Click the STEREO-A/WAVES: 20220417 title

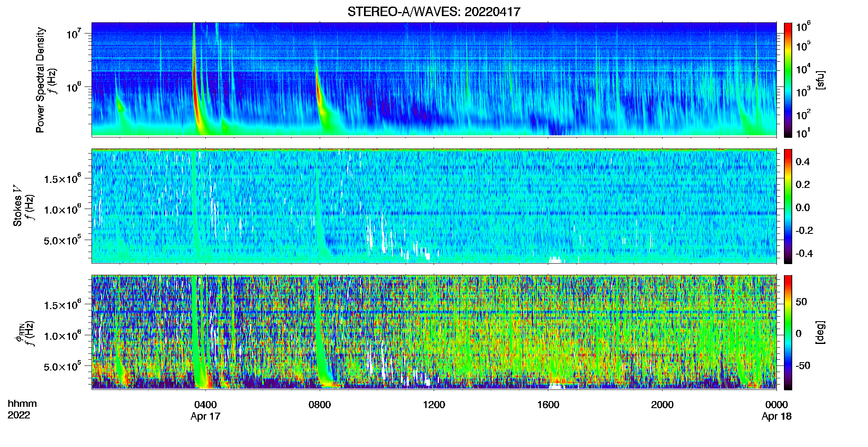pyautogui.click(x=434, y=12)
